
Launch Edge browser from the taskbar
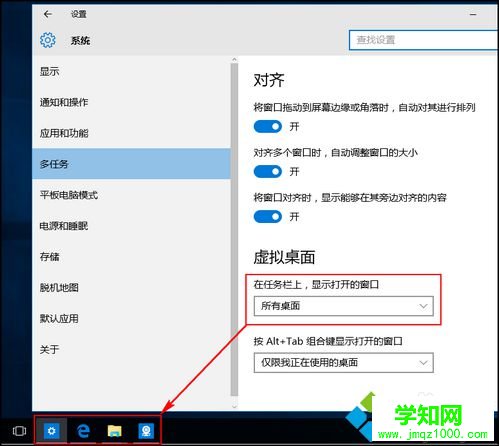[83, 431]
